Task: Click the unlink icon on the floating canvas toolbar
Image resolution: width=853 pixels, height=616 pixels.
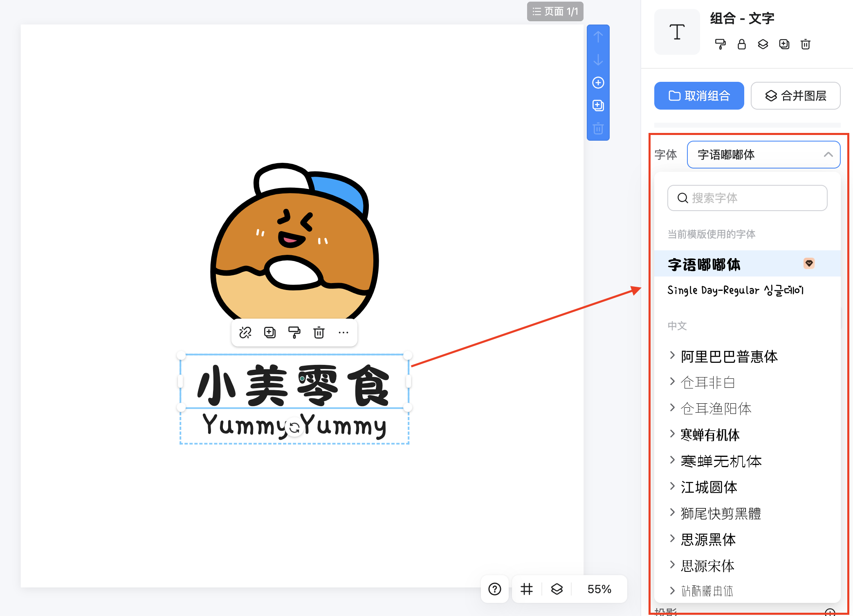Action: coord(246,333)
